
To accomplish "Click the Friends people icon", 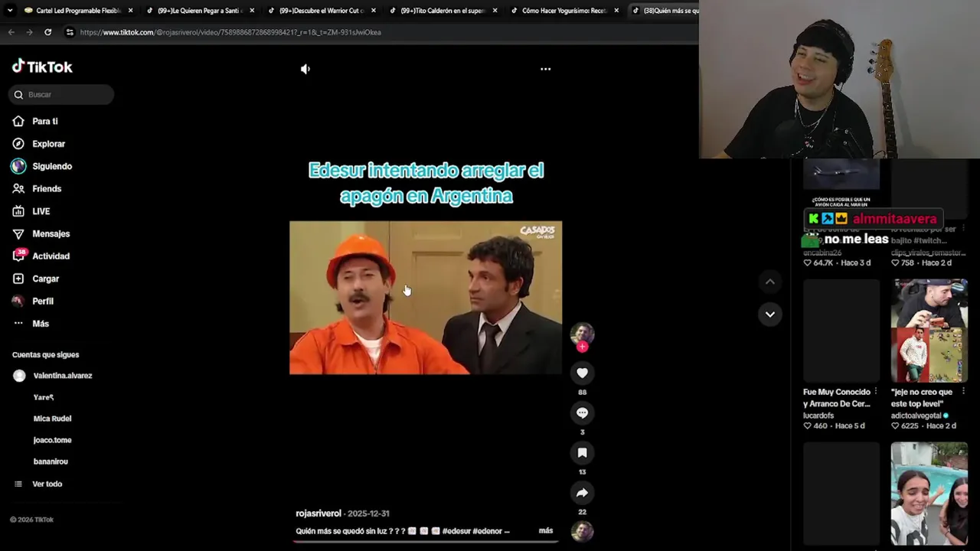I will point(18,189).
